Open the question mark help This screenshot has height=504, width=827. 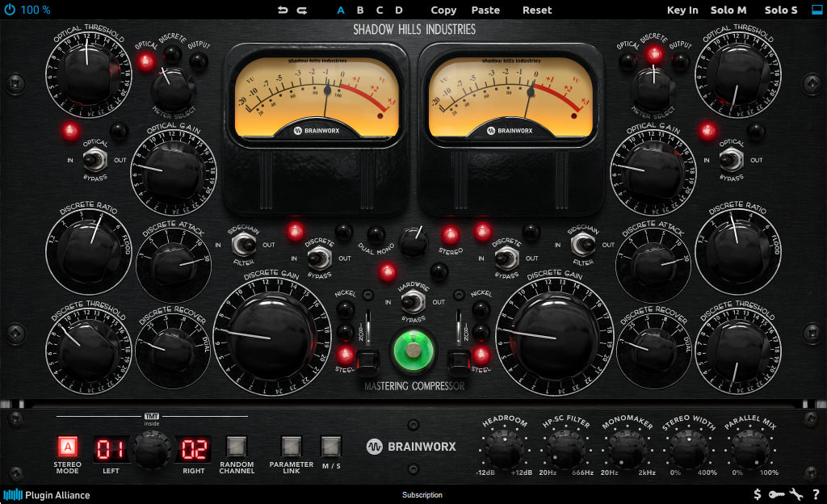click(816, 494)
